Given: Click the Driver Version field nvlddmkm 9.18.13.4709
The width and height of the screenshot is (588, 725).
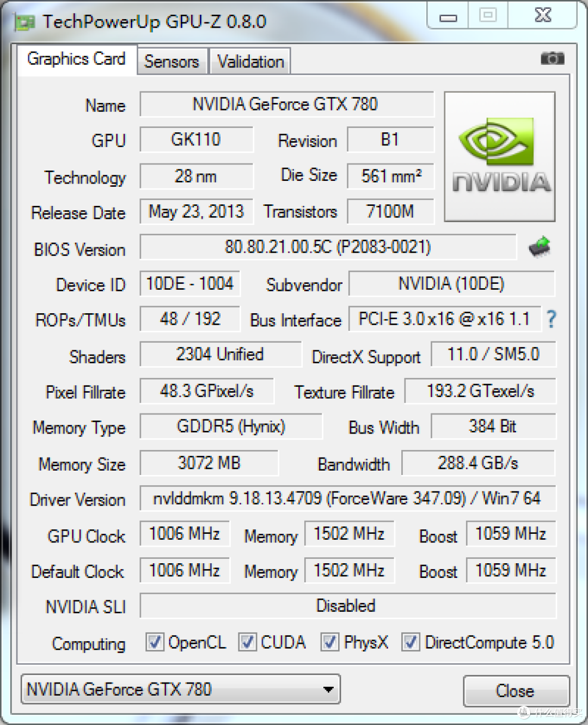Looking at the screenshot, I should pos(347,498).
